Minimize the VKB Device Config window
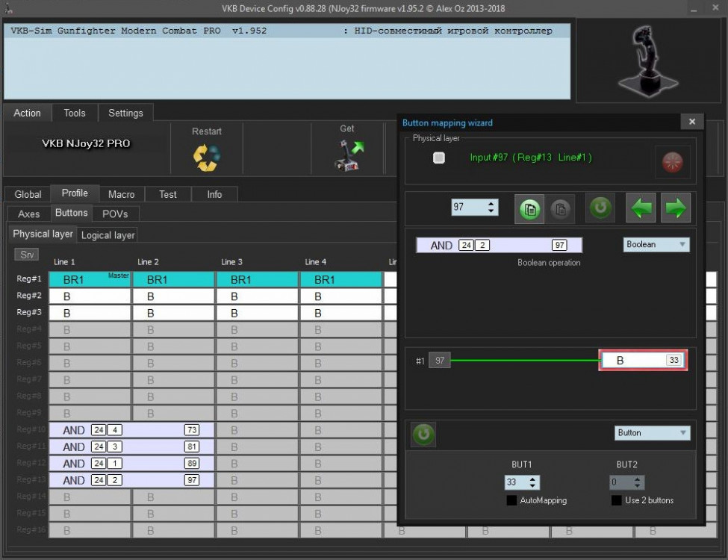This screenshot has width=728, height=560. point(694,8)
